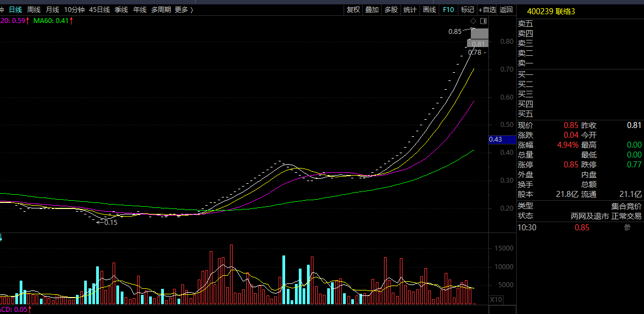
Task: Select the 10分钟 period
Action: point(74,10)
